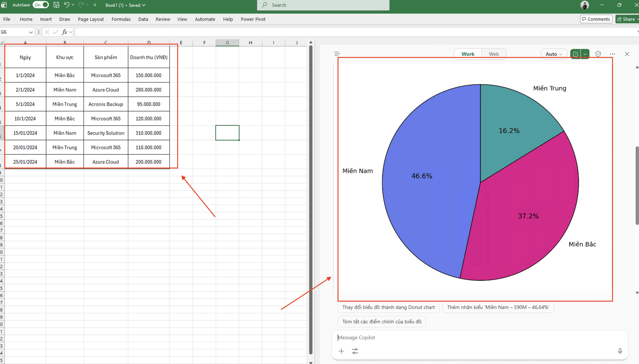Switch Copilot to Web mode
This screenshot has height=364, width=639.
493,54
